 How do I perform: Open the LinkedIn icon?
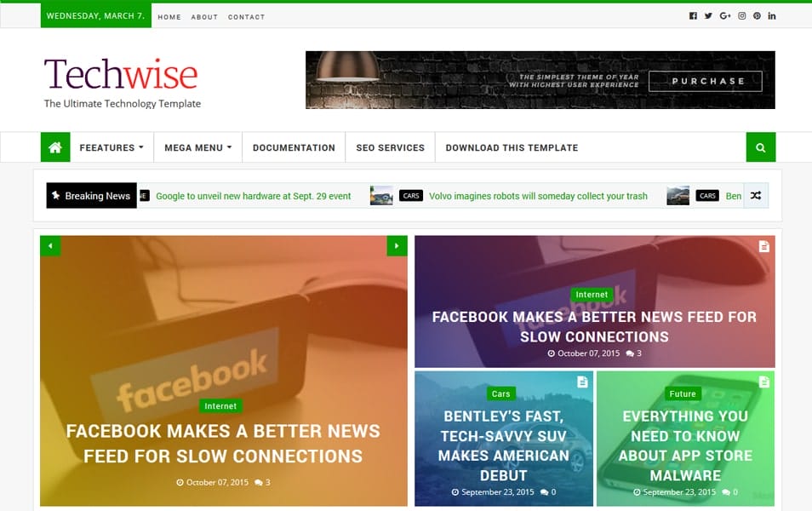point(771,14)
